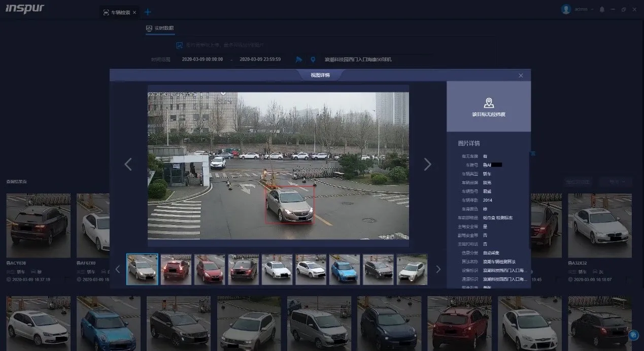The height and width of the screenshot is (351, 644).
Task: Edit start time 2020-03-09 00:00:00 field
Action: [x=202, y=59]
